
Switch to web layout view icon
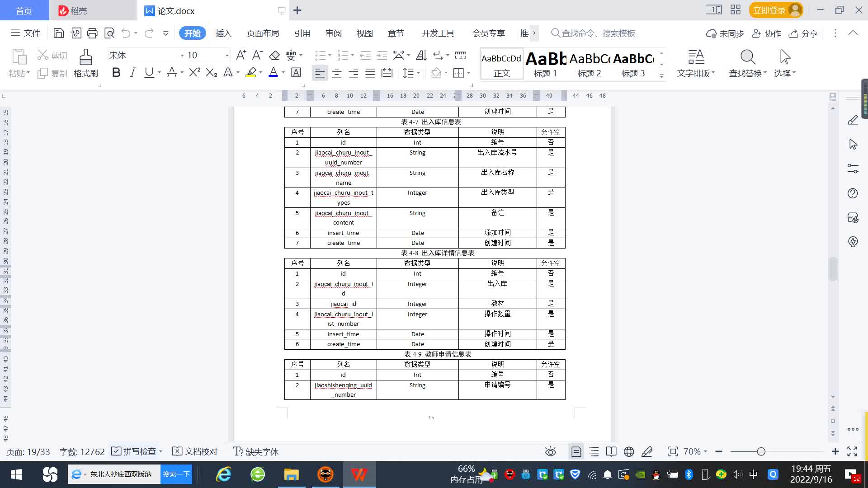point(628,451)
